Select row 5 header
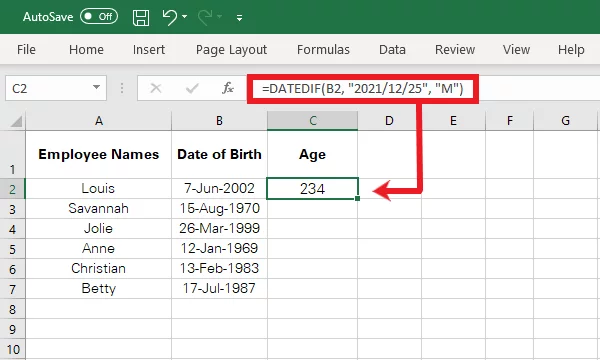This screenshot has width=600, height=360. [13, 249]
